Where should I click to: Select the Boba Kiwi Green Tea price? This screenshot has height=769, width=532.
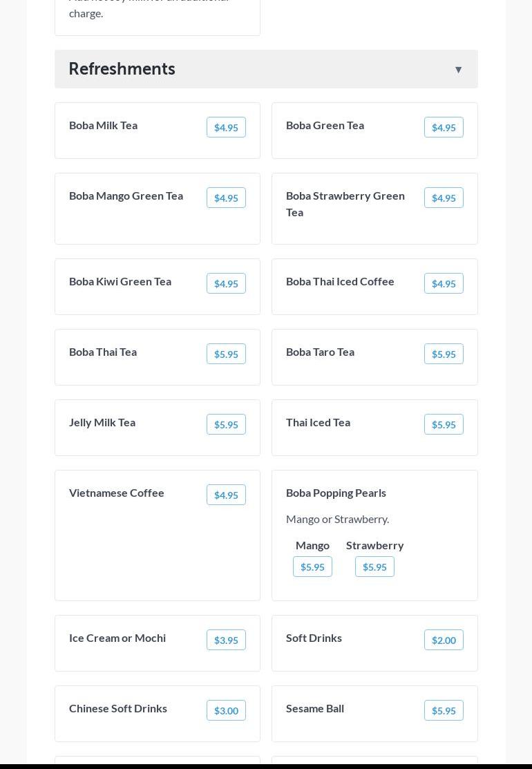pyautogui.click(x=226, y=284)
